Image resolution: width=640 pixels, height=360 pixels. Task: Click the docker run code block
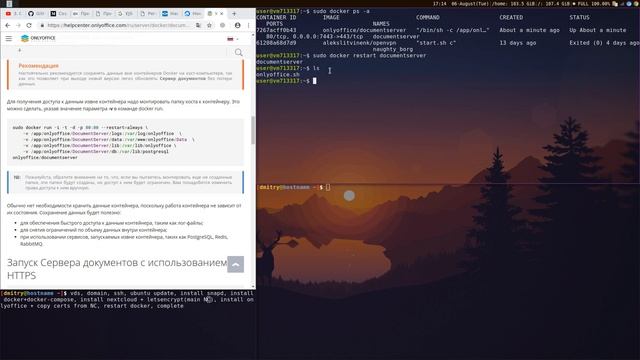pos(125,142)
